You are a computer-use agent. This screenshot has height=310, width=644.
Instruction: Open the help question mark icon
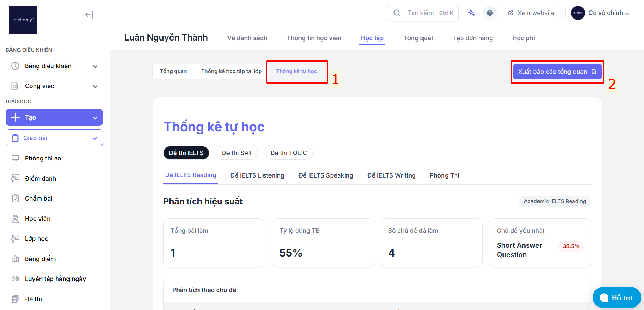click(x=490, y=13)
